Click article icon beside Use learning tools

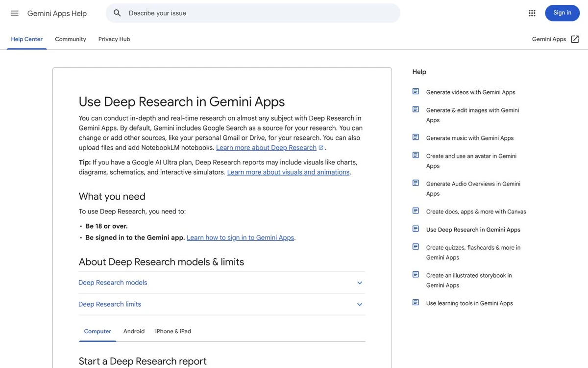(416, 302)
